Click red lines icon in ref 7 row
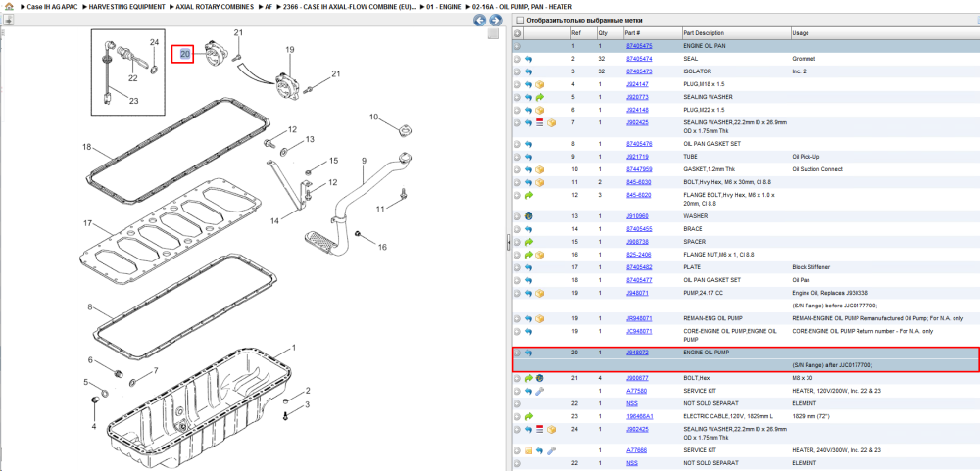The height and width of the screenshot is (471, 980). 540,123
